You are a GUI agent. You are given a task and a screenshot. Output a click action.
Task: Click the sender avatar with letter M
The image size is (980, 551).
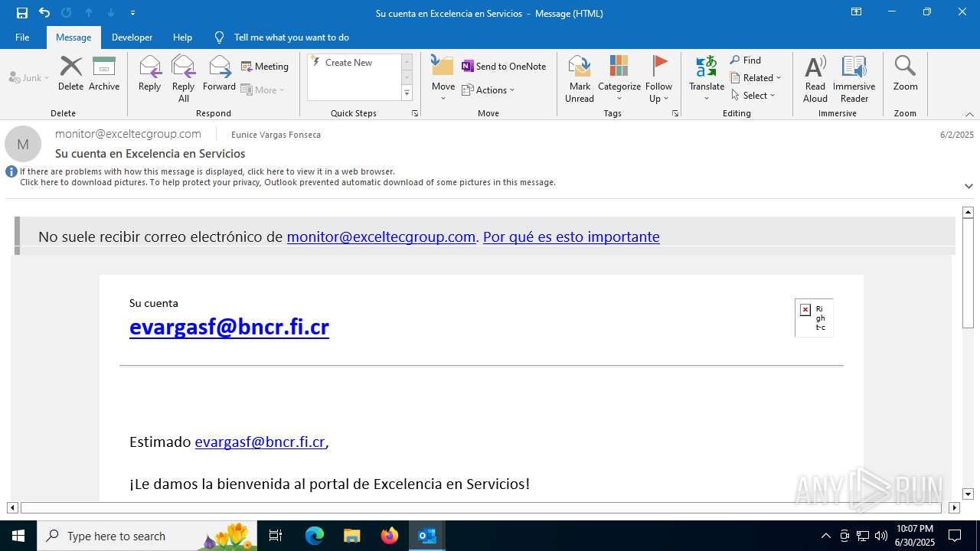pyautogui.click(x=23, y=144)
